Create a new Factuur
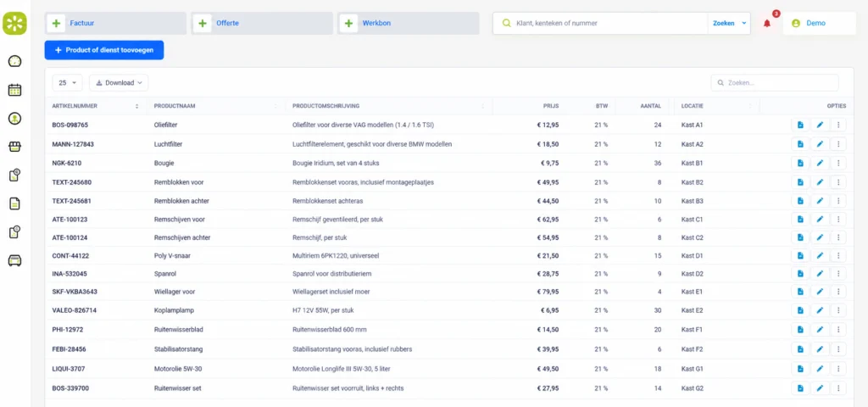 [115, 23]
